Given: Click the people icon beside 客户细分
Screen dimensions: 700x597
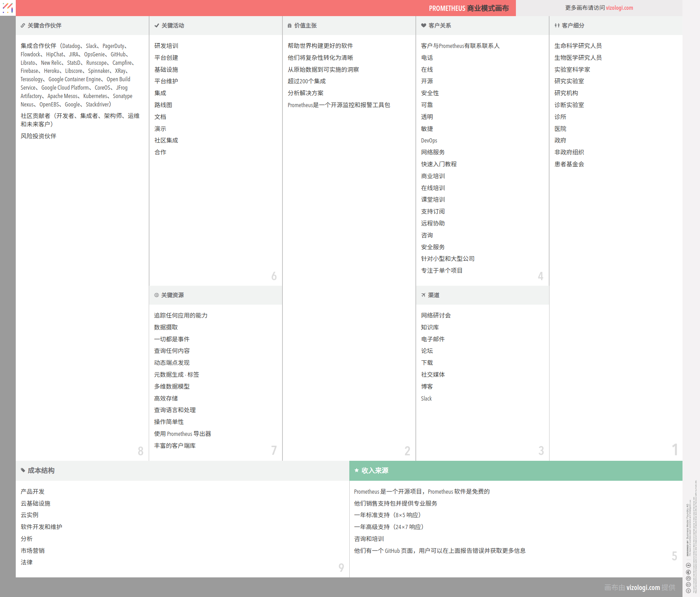Looking at the screenshot, I should click(557, 26).
